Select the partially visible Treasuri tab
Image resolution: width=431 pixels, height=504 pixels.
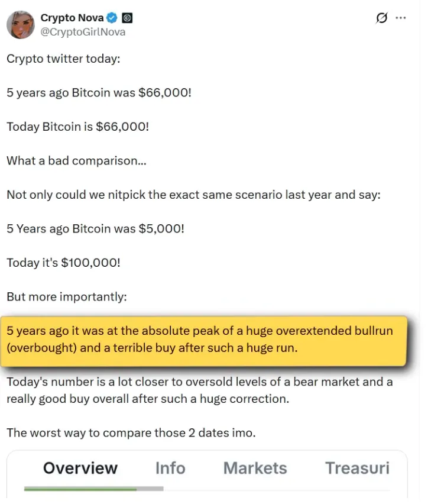pos(357,468)
